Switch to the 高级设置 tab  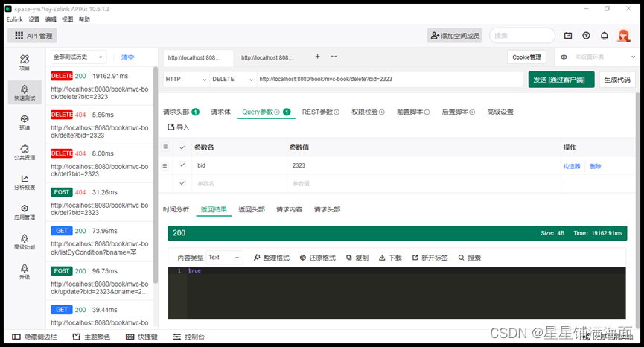tap(500, 112)
